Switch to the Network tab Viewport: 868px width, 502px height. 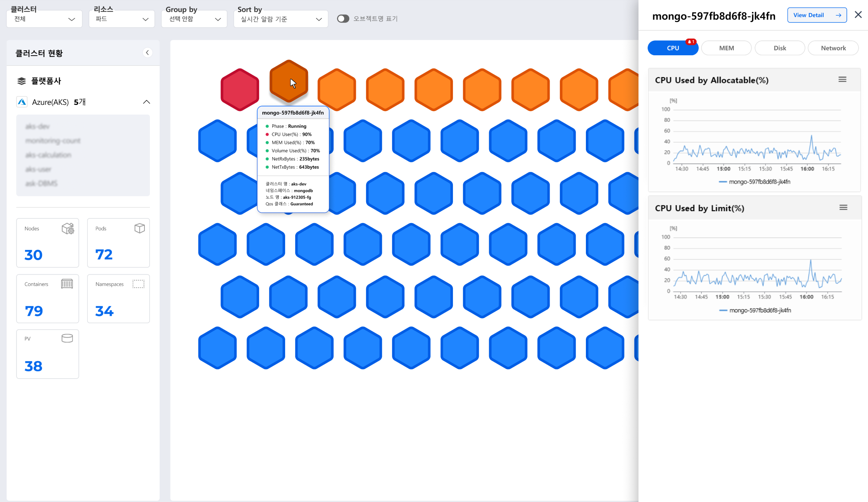click(x=833, y=48)
